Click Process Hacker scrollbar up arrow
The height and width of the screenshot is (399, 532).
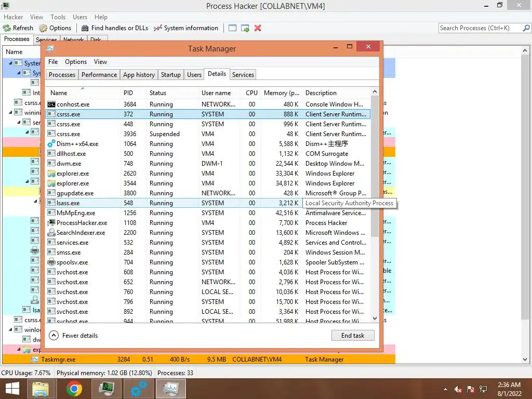(x=525, y=50)
